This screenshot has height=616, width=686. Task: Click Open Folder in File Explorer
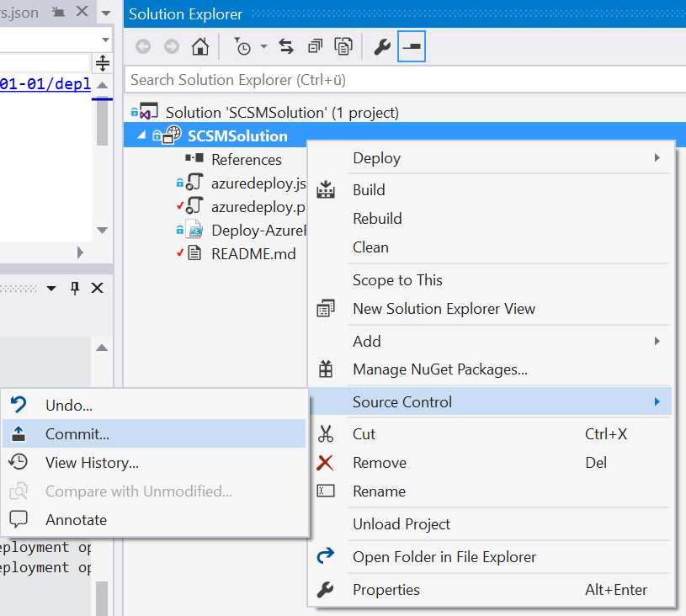click(444, 557)
